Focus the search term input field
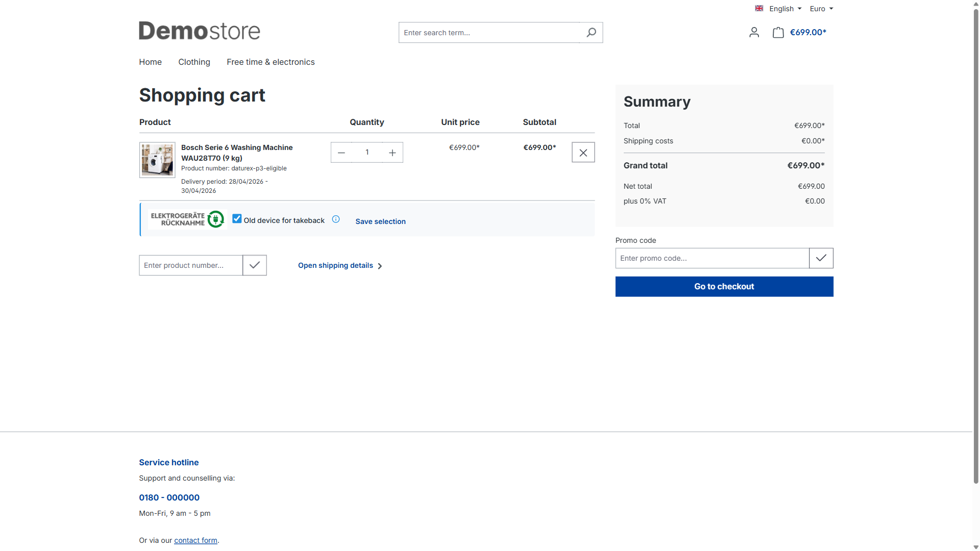The width and height of the screenshot is (980, 551). (x=489, y=33)
